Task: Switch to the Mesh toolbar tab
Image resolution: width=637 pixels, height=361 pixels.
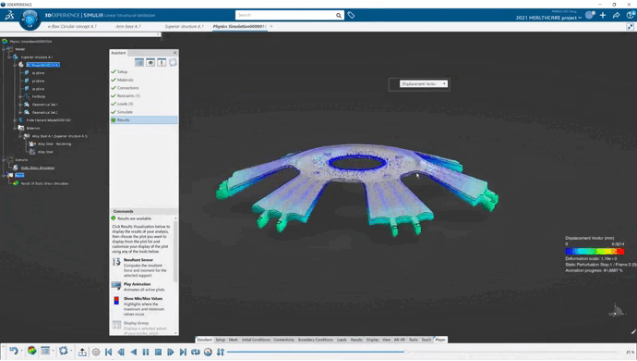Action: coord(233,340)
